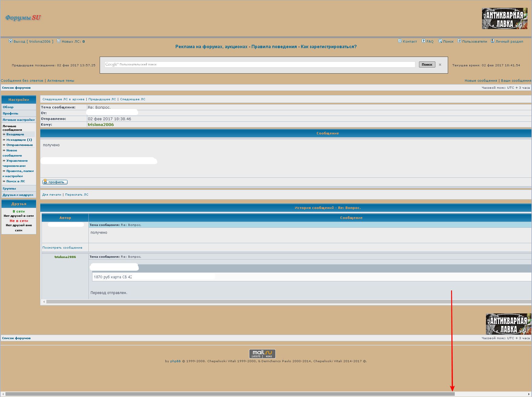Open Исходящие (1) folder

tap(19, 140)
